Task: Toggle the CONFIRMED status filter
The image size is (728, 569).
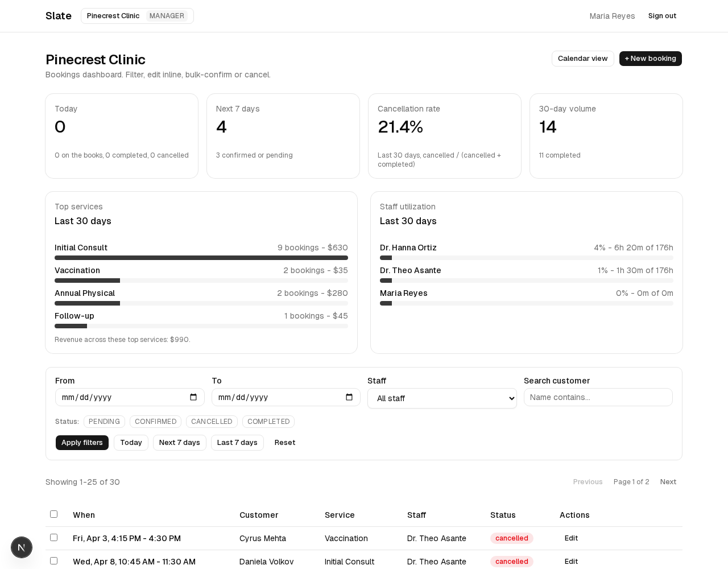Action: (x=155, y=422)
